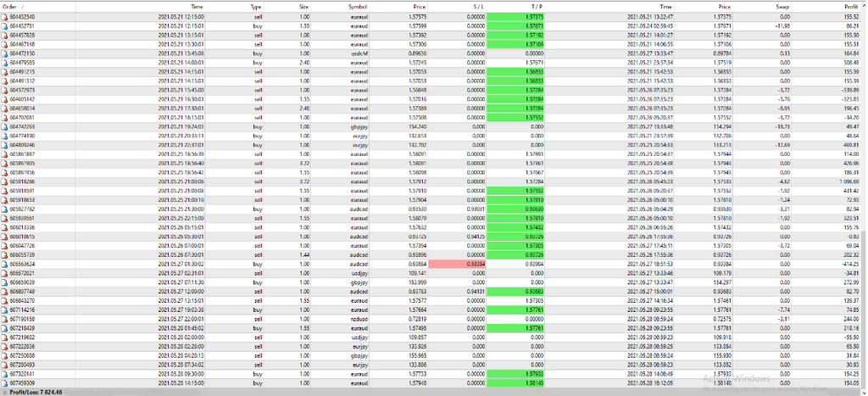The width and height of the screenshot is (868, 396).
Task: Sort by the Type column header
Action: 255,7
